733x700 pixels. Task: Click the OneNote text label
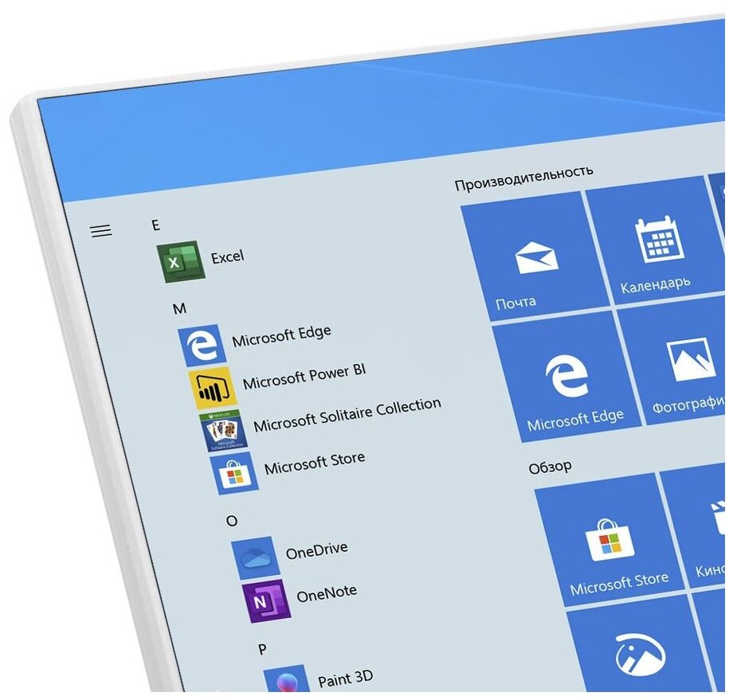(x=327, y=593)
